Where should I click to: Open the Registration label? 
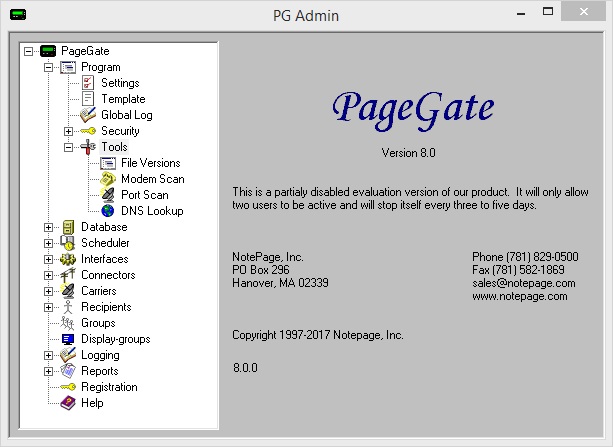(x=109, y=387)
